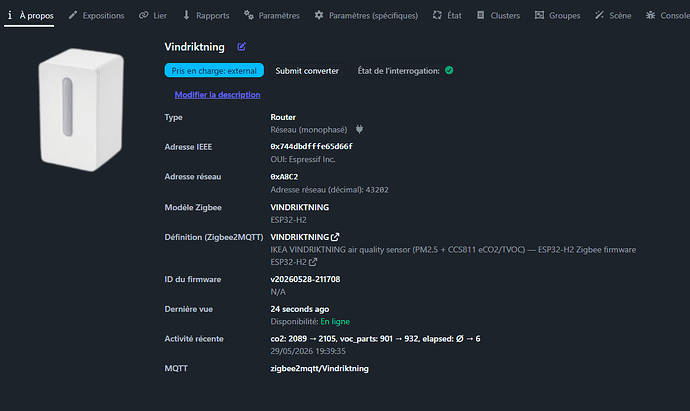Select the network address 0xA8C2
This screenshot has width=690, height=411.
284,176
